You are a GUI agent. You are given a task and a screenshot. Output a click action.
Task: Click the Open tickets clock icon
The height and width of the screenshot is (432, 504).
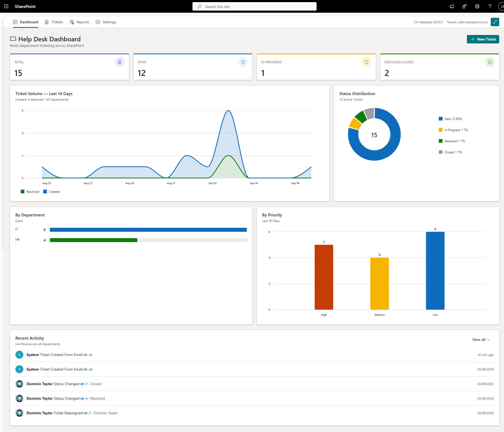coord(243,62)
